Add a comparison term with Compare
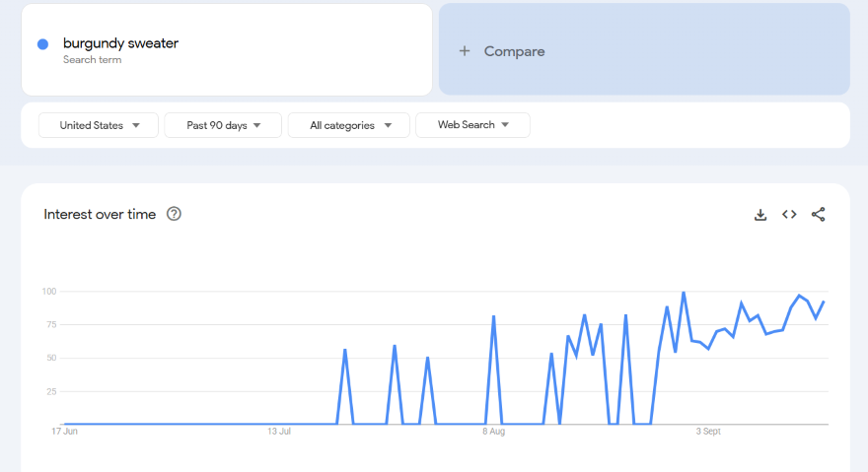Image resolution: width=868 pixels, height=472 pixels. [x=514, y=51]
